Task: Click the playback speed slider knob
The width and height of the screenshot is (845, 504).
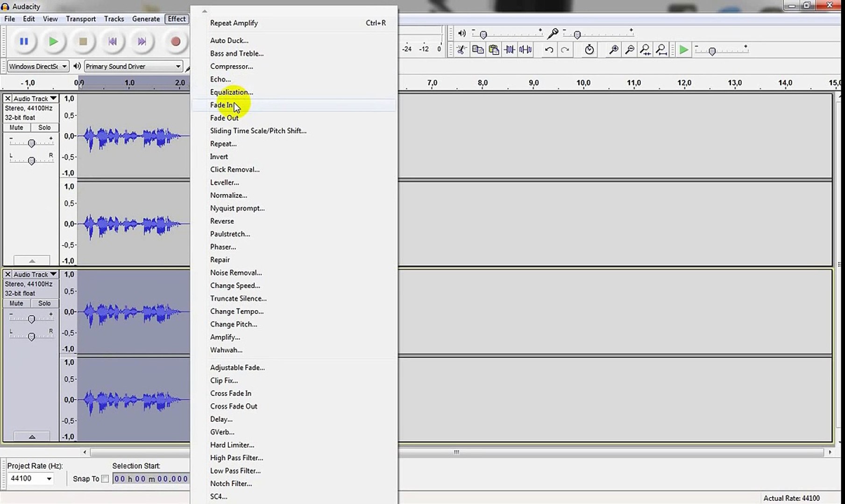Action: [712, 51]
